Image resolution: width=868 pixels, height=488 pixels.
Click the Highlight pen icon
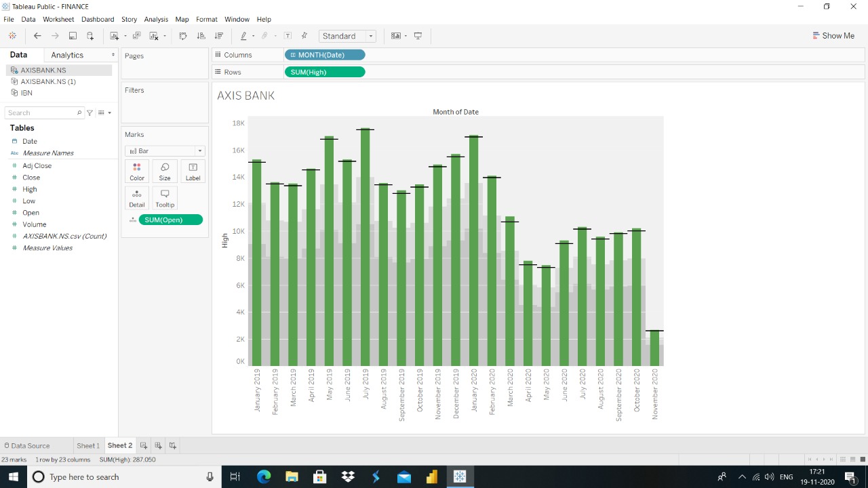click(x=243, y=36)
